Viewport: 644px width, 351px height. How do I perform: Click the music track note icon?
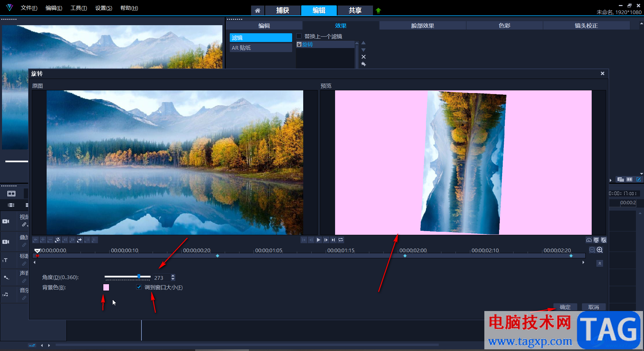click(x=5, y=295)
